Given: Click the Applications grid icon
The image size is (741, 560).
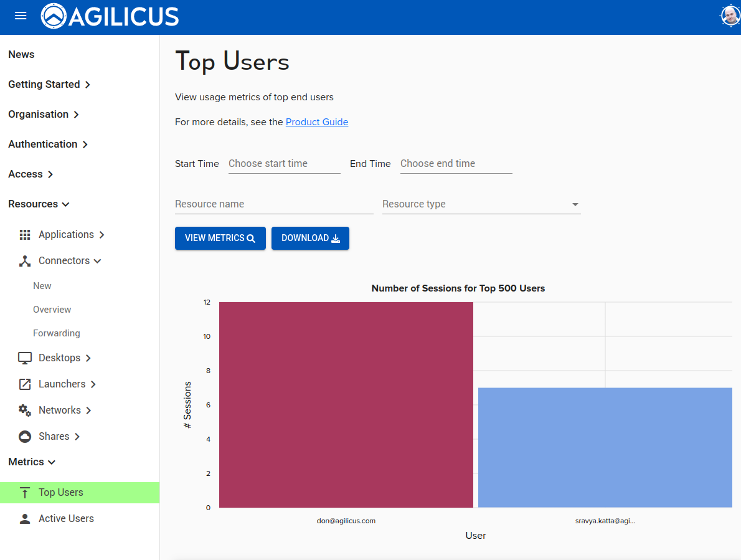Looking at the screenshot, I should point(25,235).
